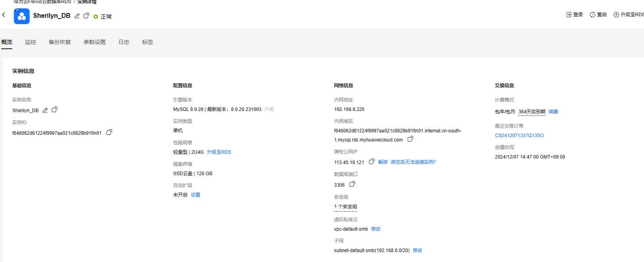Image resolution: width=644 pixels, height=262 pixels.
Task: Click the 364天后到期 expiry text
Action: click(x=532, y=112)
